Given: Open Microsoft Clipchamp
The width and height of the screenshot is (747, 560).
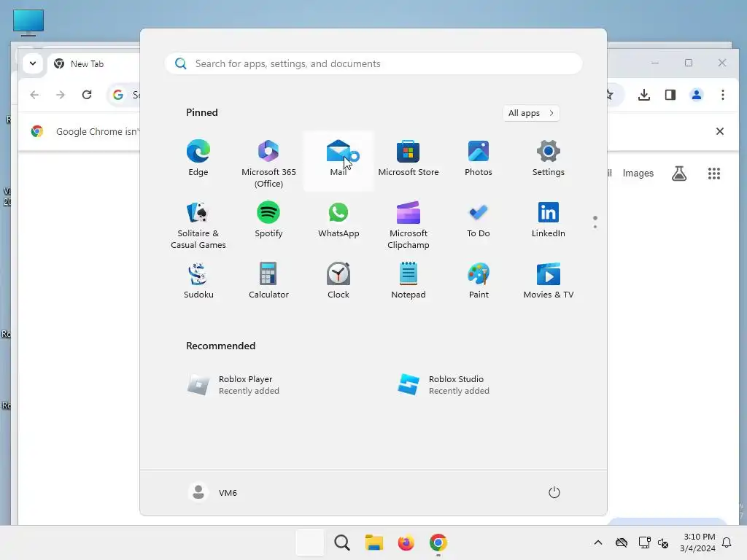Looking at the screenshot, I should tap(409, 225).
